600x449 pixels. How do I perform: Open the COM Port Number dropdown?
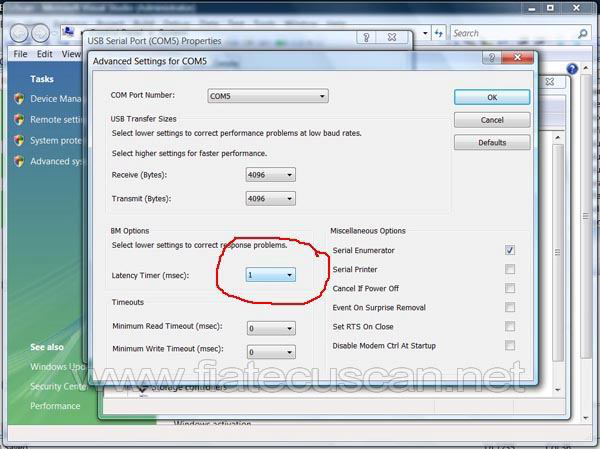pyautogui.click(x=267, y=96)
